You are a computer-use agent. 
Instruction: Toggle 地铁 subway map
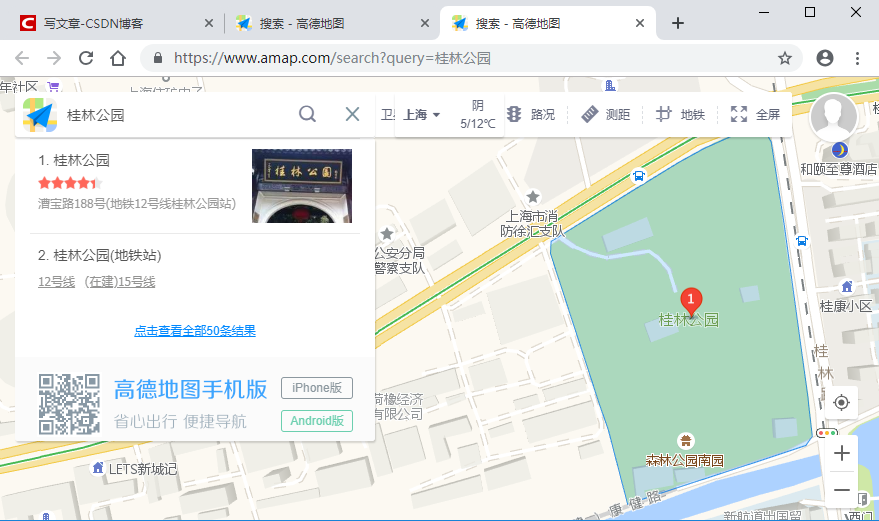click(680, 114)
